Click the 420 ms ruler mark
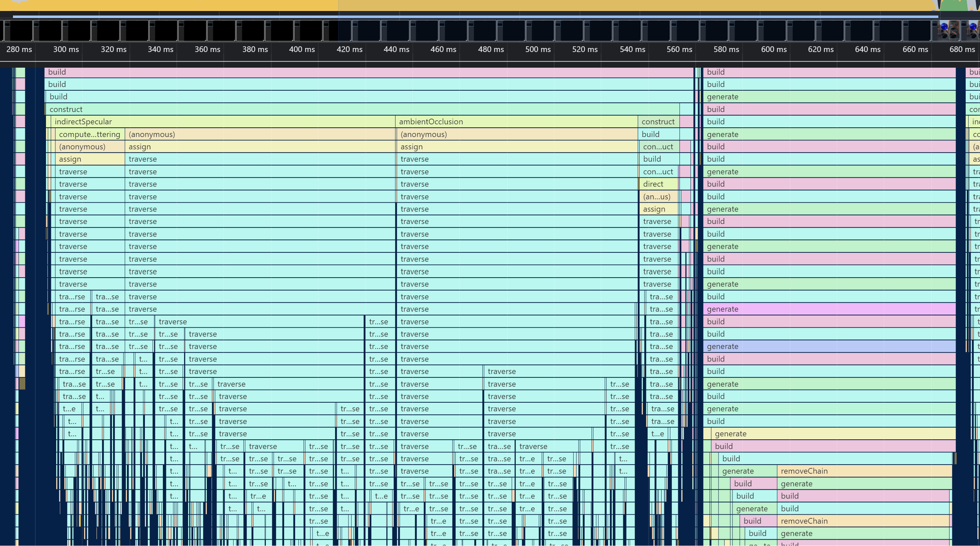The image size is (980, 546). [x=349, y=49]
